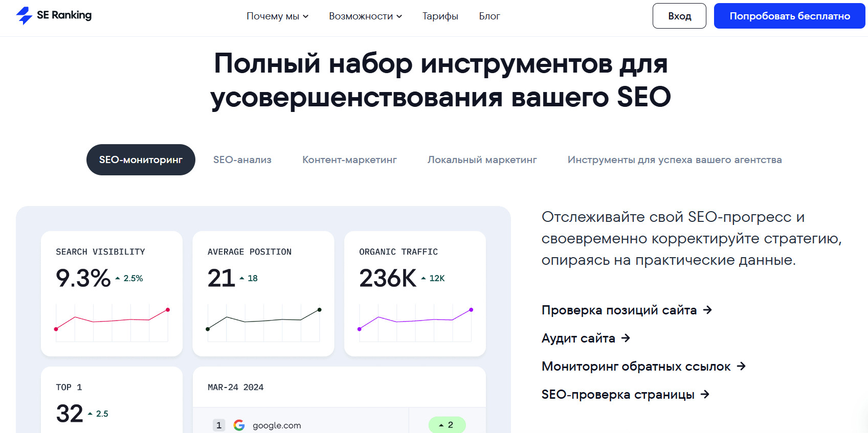Click the TOP 1 card title
The width and height of the screenshot is (868, 433).
pos(69,387)
